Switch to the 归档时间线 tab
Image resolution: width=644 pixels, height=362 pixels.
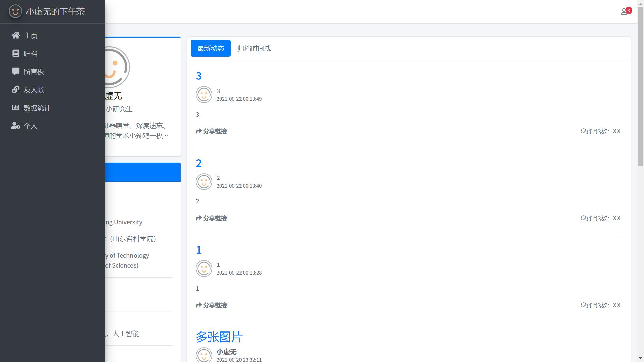click(x=254, y=48)
